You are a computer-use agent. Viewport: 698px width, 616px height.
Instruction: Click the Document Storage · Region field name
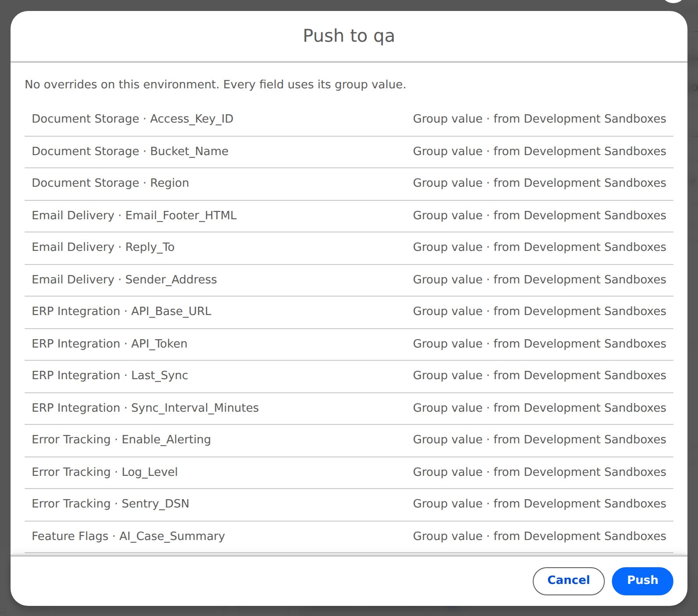click(110, 183)
